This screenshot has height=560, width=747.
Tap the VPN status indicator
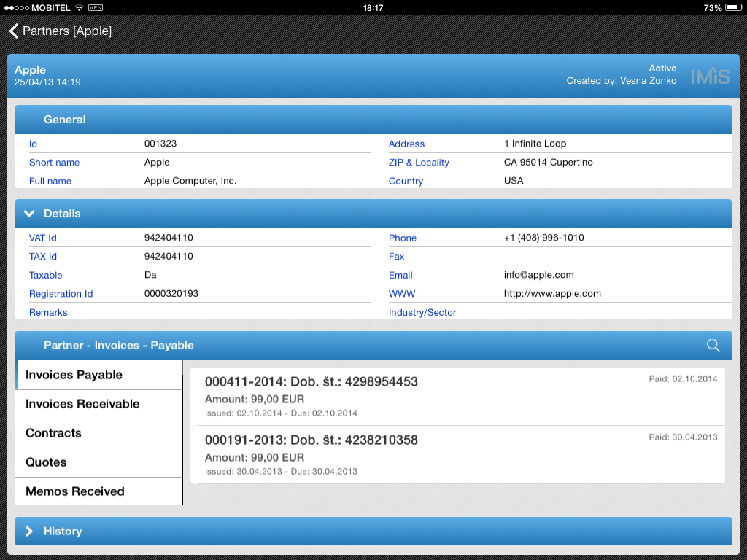pyautogui.click(x=96, y=7)
